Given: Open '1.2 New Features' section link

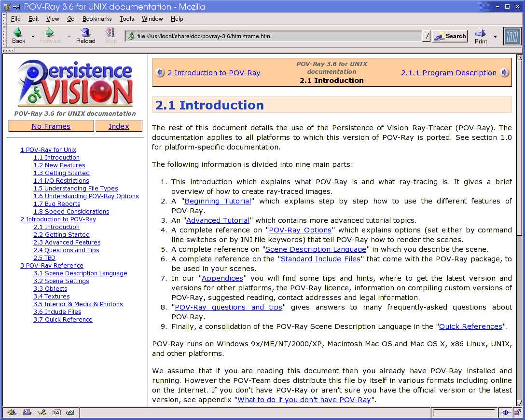Looking at the screenshot, I should point(59,165).
